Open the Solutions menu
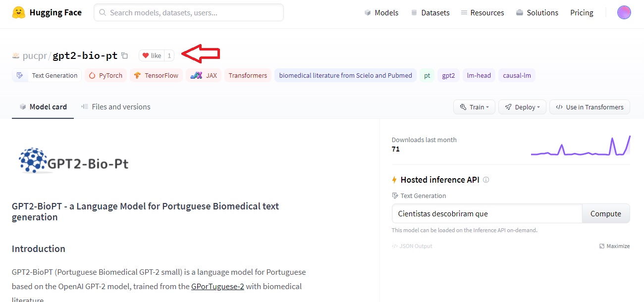The height and width of the screenshot is (302, 644). pyautogui.click(x=537, y=13)
